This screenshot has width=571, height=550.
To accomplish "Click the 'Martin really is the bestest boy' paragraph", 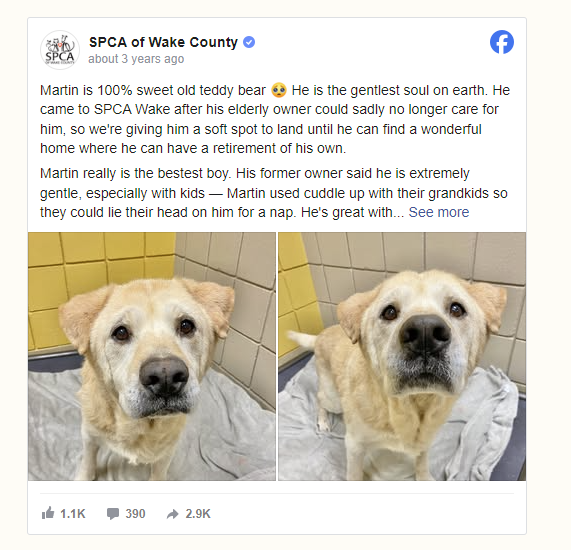I will 274,193.
